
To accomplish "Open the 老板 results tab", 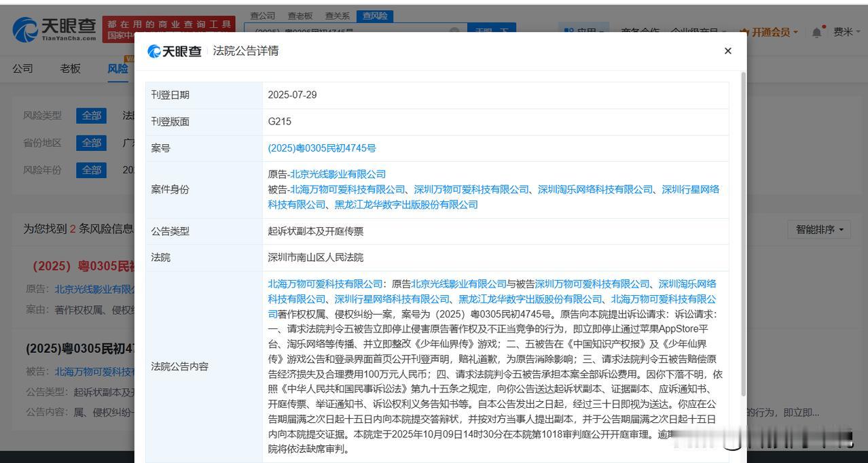I will 70,68.
